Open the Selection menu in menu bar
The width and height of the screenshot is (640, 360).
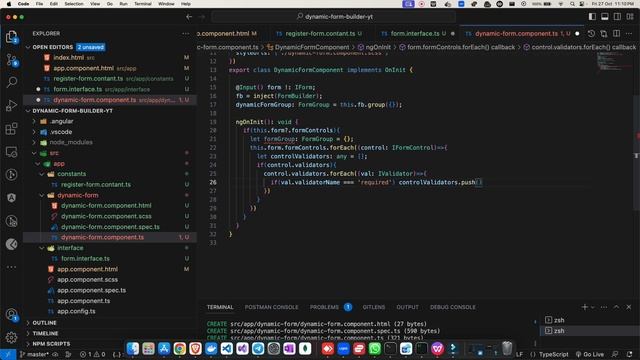74,4
